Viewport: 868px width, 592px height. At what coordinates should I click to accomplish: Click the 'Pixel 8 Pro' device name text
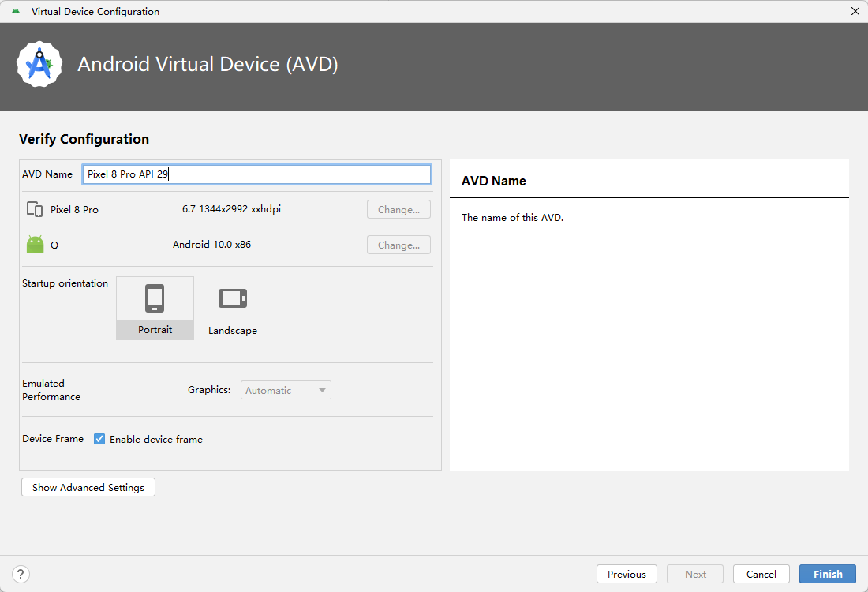(x=74, y=210)
